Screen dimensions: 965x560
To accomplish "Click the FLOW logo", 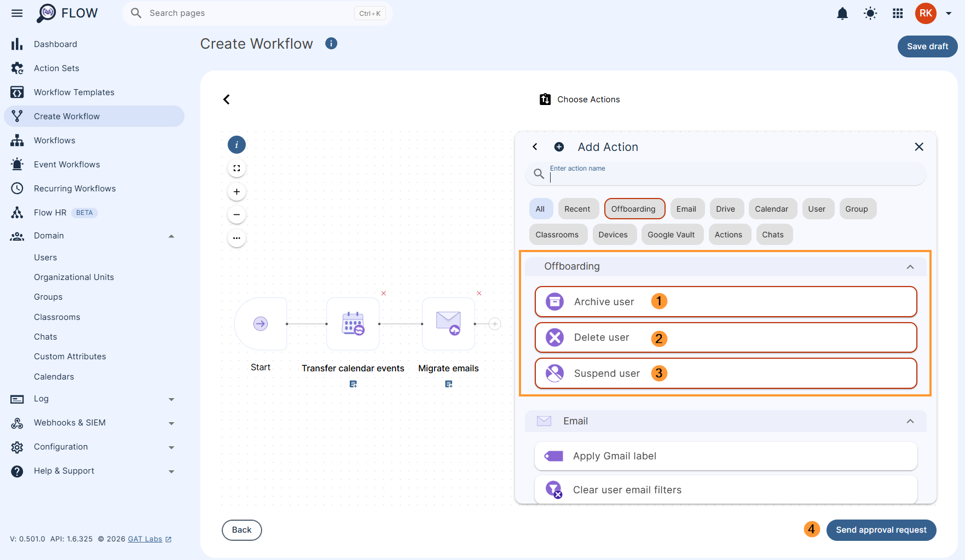I will coord(67,13).
